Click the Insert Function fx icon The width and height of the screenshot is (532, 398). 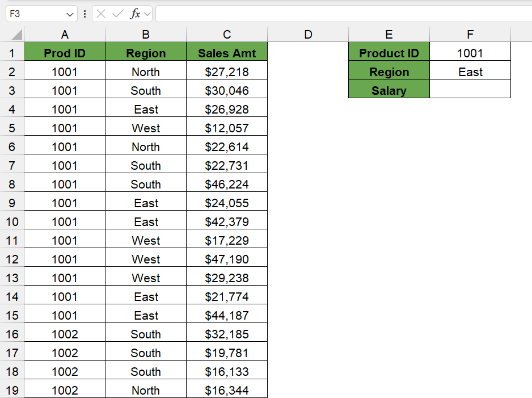click(135, 14)
